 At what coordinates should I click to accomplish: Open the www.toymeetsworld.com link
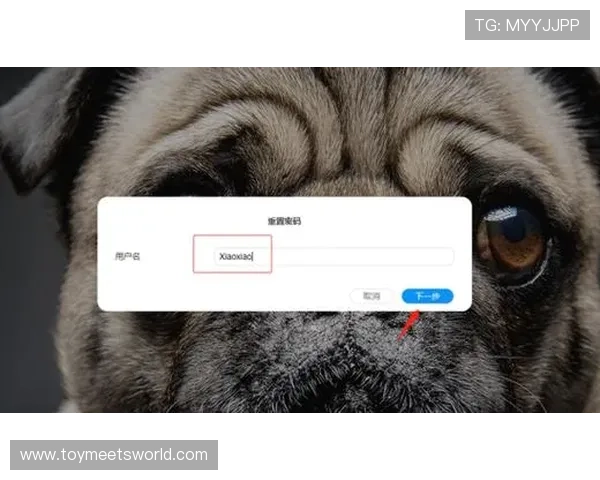tap(114, 455)
